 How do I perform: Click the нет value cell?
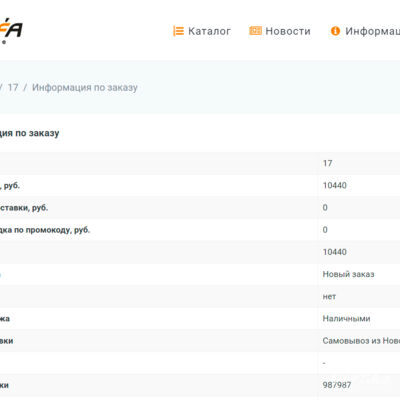329,297
